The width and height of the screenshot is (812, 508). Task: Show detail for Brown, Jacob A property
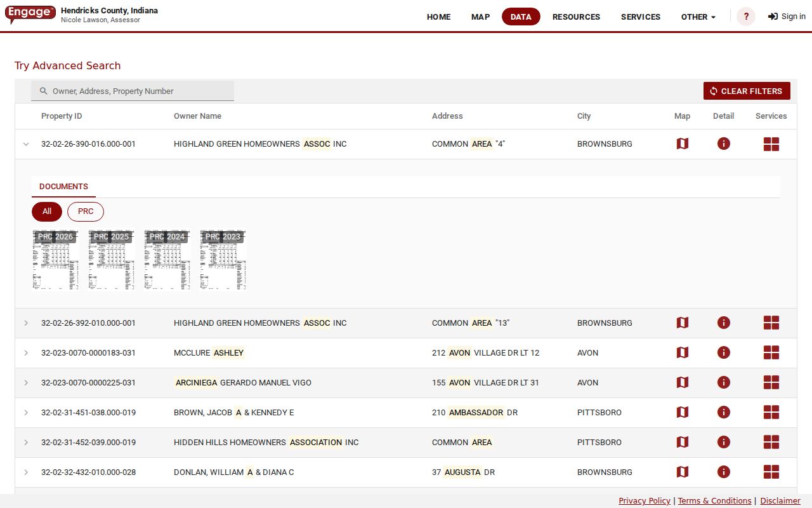click(724, 413)
